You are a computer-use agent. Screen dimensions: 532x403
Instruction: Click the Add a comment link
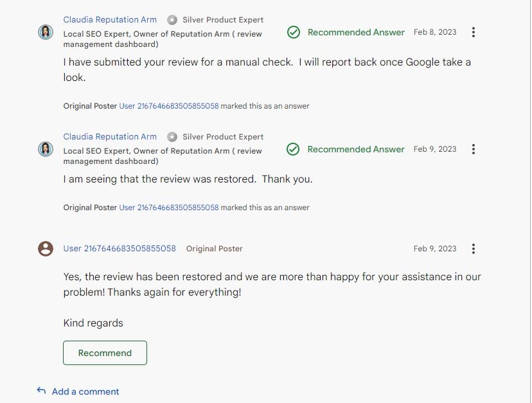85,391
